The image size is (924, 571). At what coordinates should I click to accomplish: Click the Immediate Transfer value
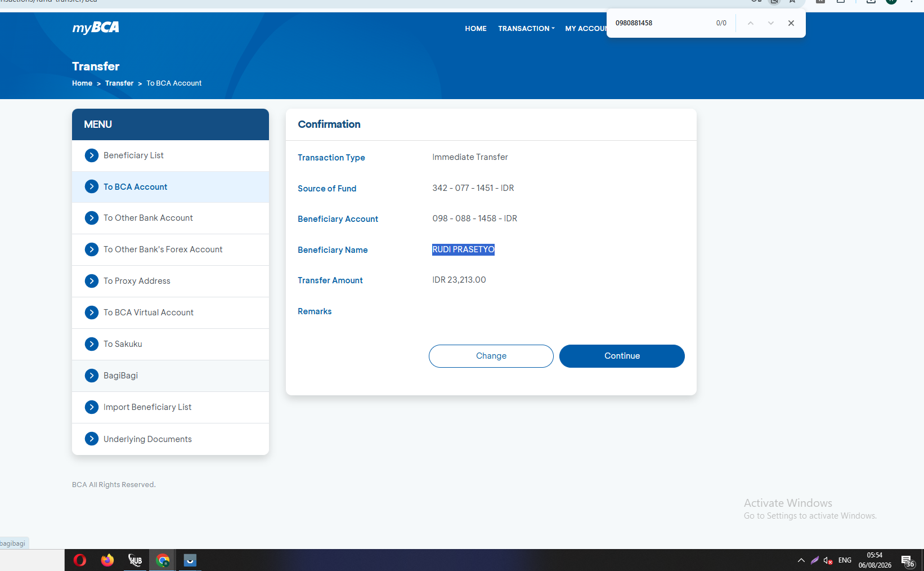[470, 157]
